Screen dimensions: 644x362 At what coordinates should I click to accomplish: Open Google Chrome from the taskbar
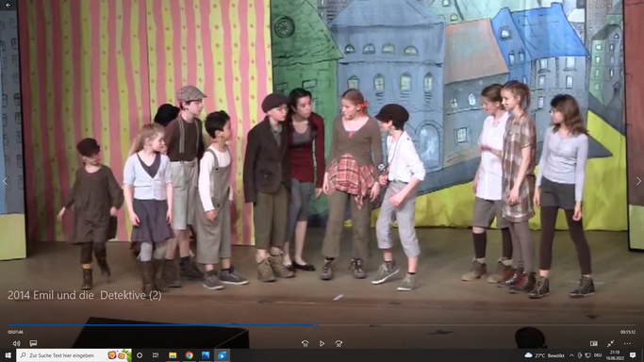[x=189, y=355]
